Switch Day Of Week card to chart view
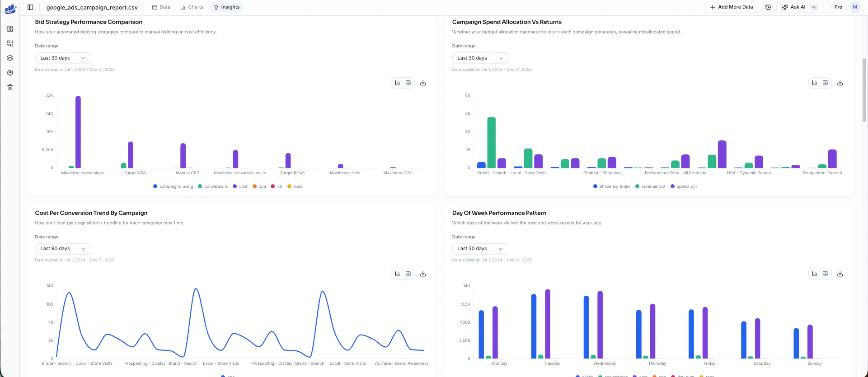 coord(815,274)
